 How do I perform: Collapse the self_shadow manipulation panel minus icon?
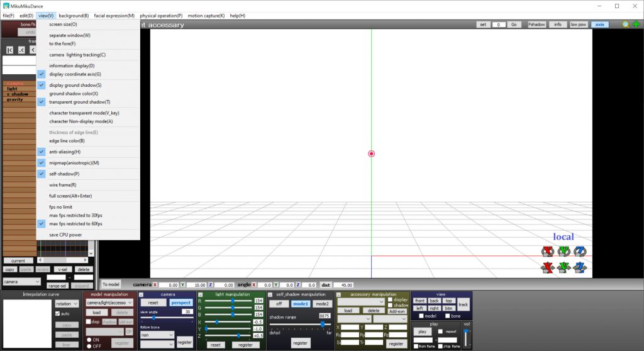pyautogui.click(x=270, y=294)
